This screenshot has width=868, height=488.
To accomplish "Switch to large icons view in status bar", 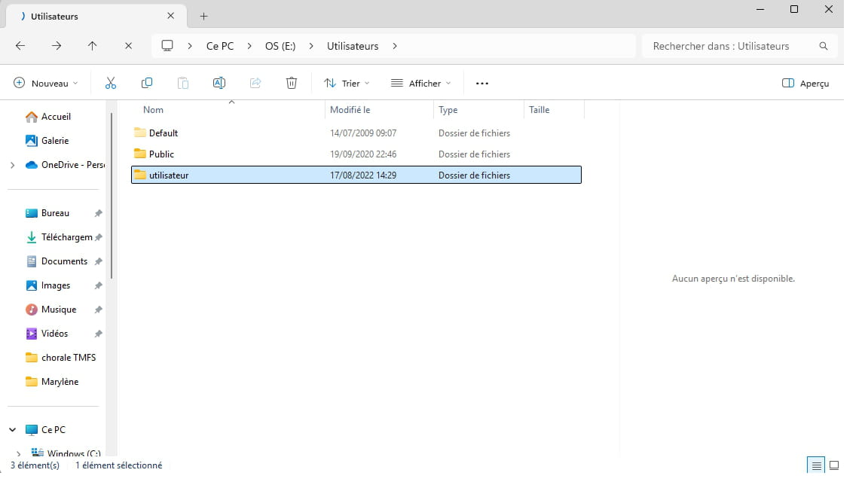I will click(x=834, y=465).
